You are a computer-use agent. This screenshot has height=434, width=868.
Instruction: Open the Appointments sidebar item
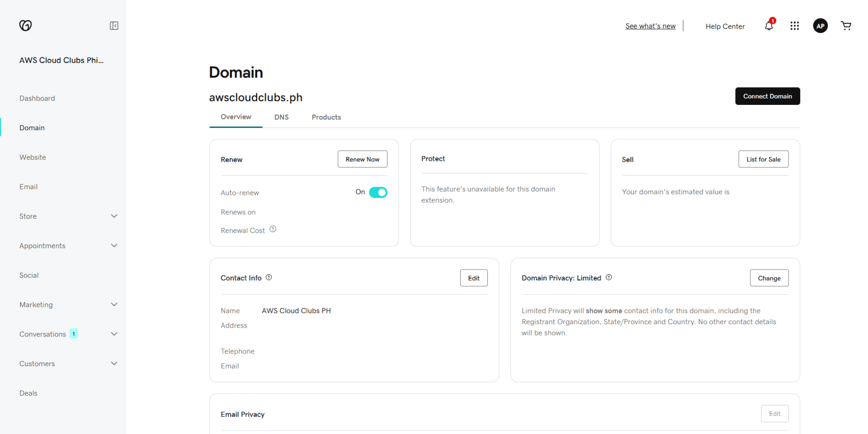click(42, 246)
